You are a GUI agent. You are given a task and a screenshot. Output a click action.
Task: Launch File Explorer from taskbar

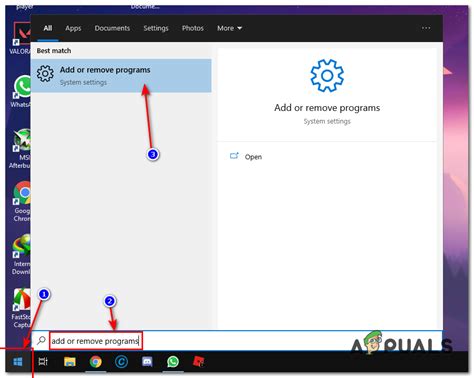pos(70,361)
